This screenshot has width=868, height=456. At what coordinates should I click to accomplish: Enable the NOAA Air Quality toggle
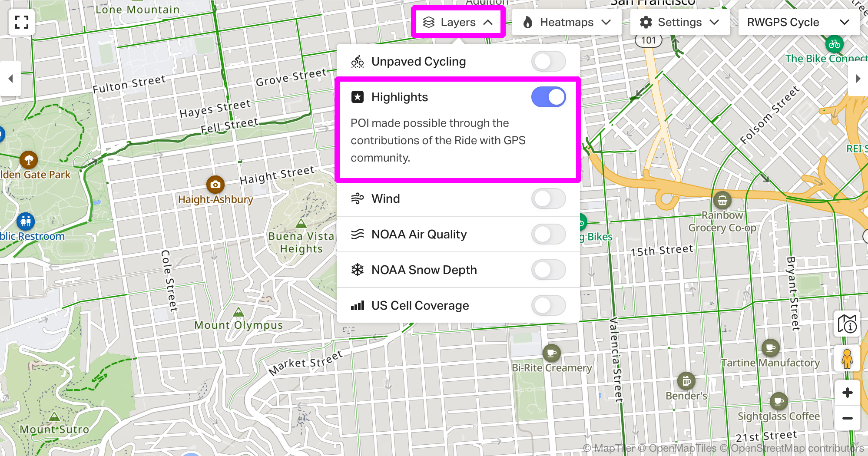coord(548,235)
